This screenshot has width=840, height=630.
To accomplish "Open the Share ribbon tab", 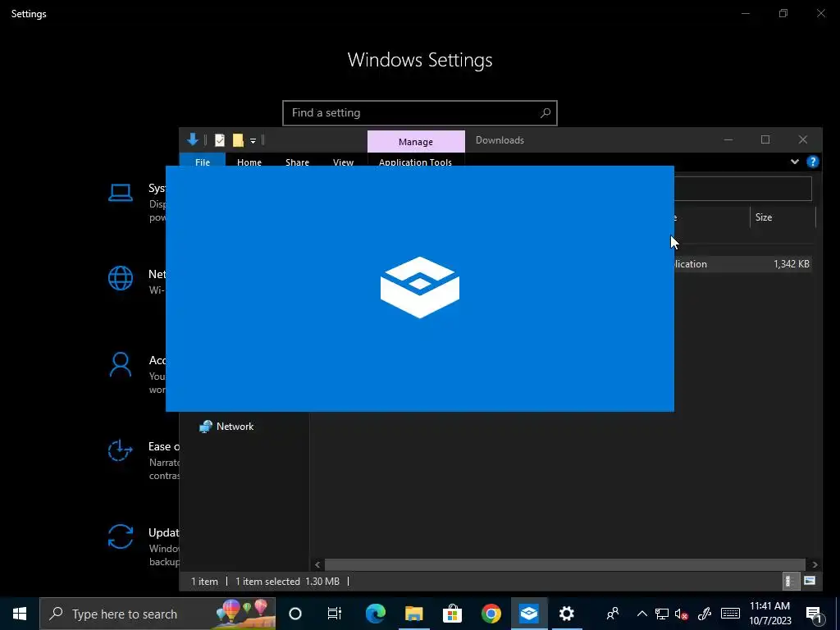I will pyautogui.click(x=297, y=162).
